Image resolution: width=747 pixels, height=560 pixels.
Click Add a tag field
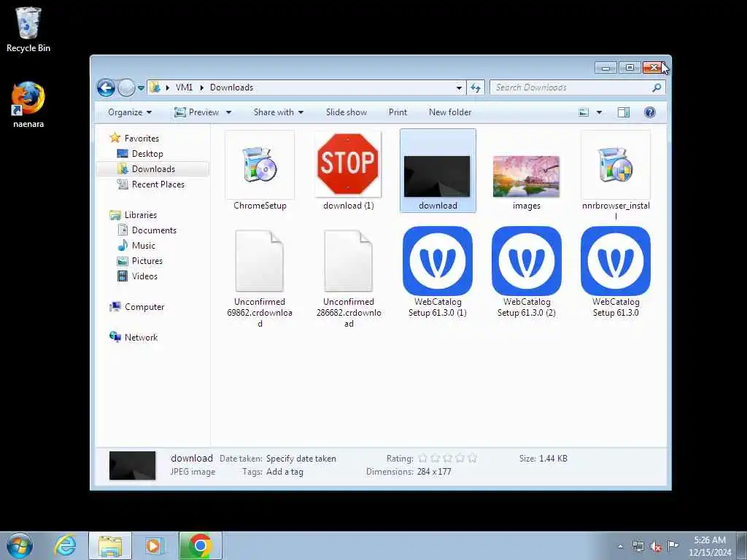pyautogui.click(x=285, y=472)
